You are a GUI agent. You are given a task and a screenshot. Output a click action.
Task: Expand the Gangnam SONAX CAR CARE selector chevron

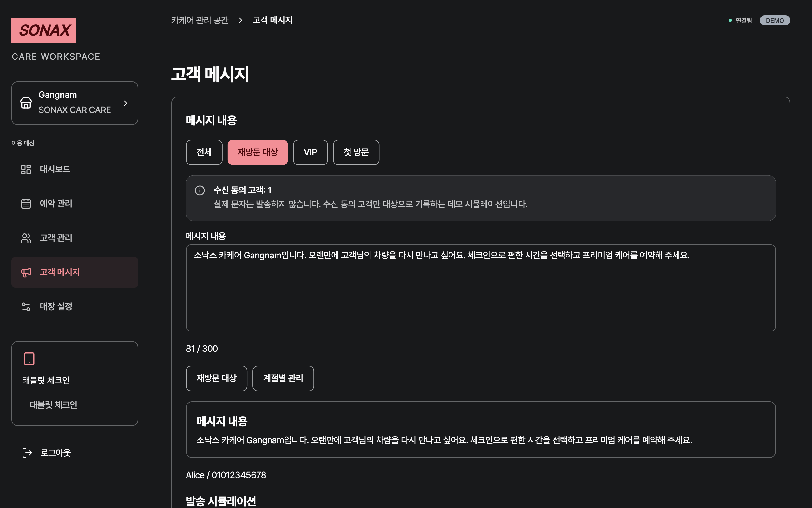point(126,103)
